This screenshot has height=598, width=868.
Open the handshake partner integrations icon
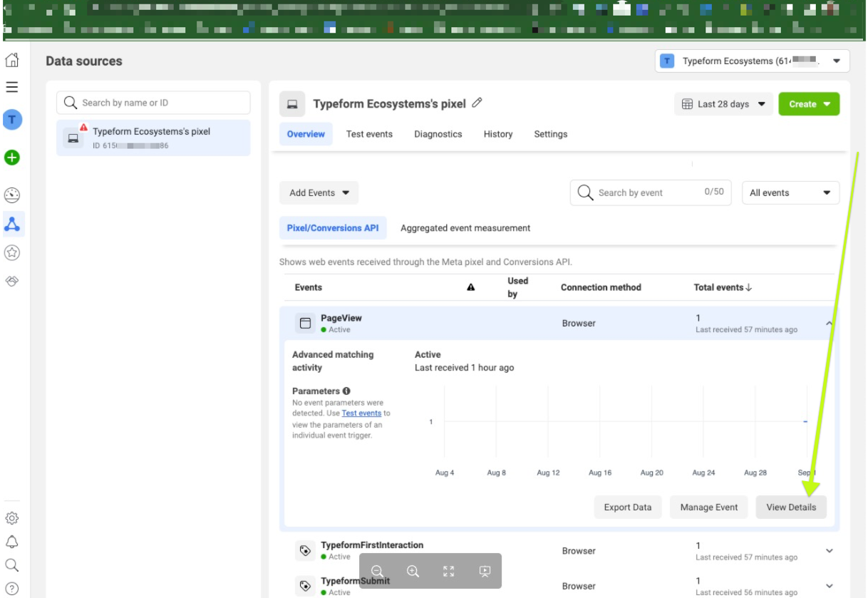(x=12, y=281)
